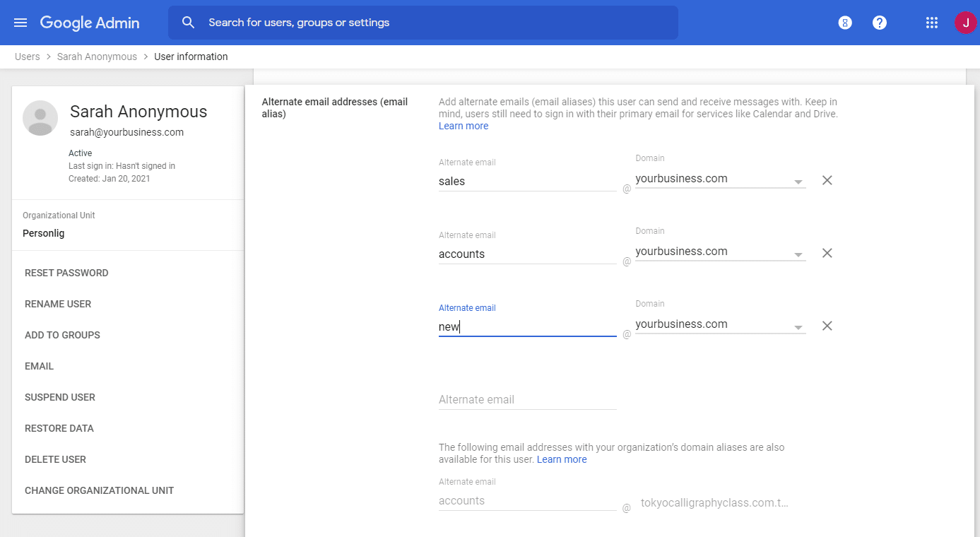The width and height of the screenshot is (980, 537).
Task: Click the search magnifier icon
Action: 188,22
